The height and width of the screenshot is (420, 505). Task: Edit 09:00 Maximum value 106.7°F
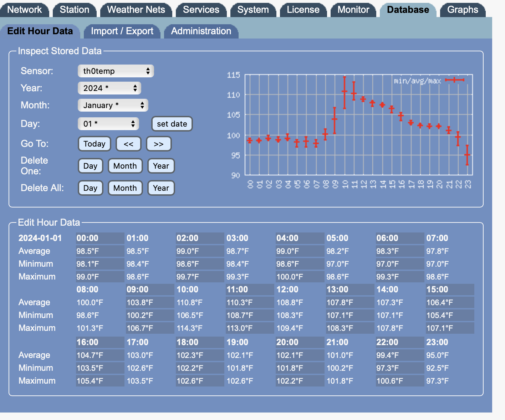pyautogui.click(x=150, y=328)
